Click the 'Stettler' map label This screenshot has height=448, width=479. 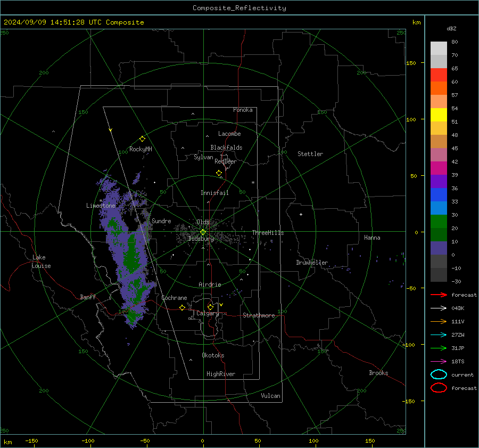310,154
